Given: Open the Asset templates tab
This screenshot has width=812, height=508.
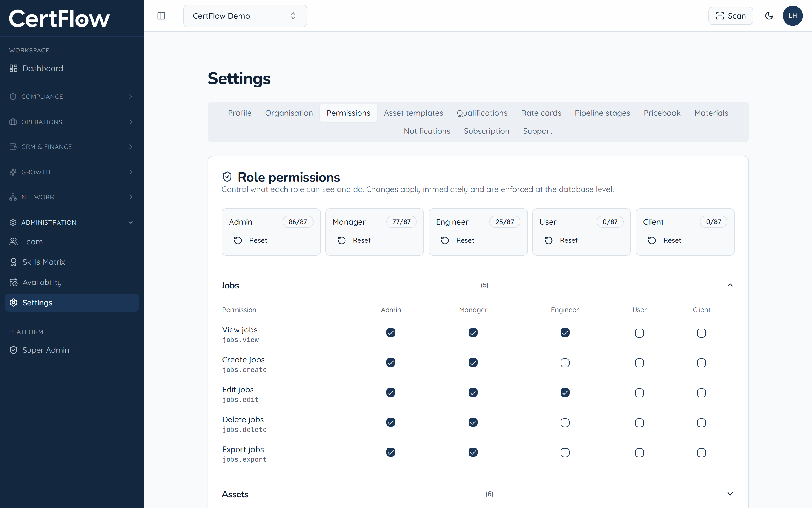Looking at the screenshot, I should (413, 113).
